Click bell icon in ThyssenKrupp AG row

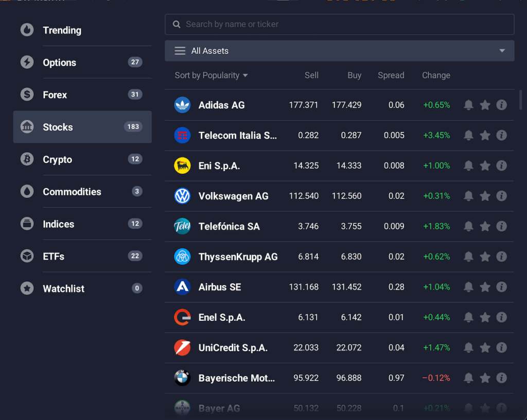click(x=468, y=257)
